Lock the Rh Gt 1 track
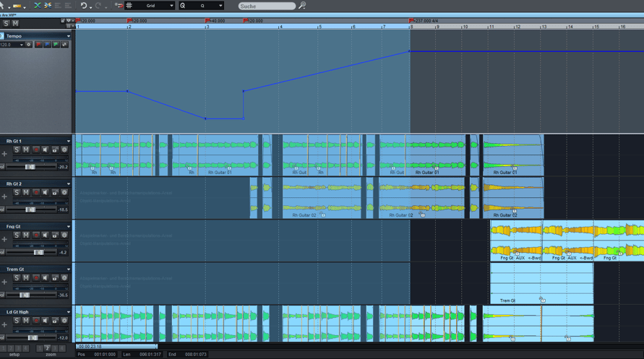This screenshot has width=644, height=359. pos(55,150)
